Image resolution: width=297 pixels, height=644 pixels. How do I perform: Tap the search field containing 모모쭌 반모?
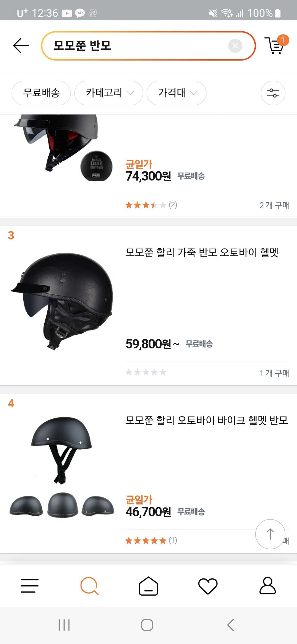pyautogui.click(x=137, y=46)
